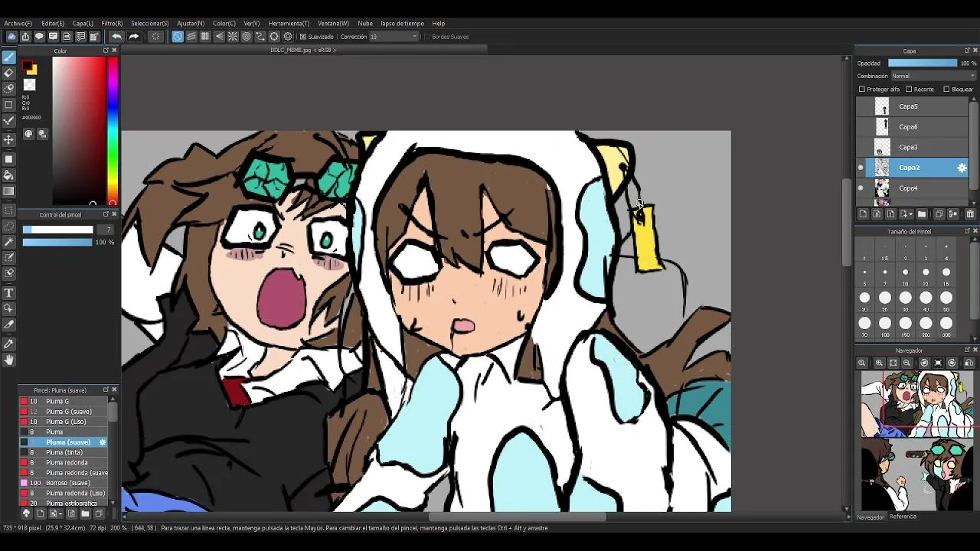Undock the Color panel
980x551 pixels.
[106, 51]
